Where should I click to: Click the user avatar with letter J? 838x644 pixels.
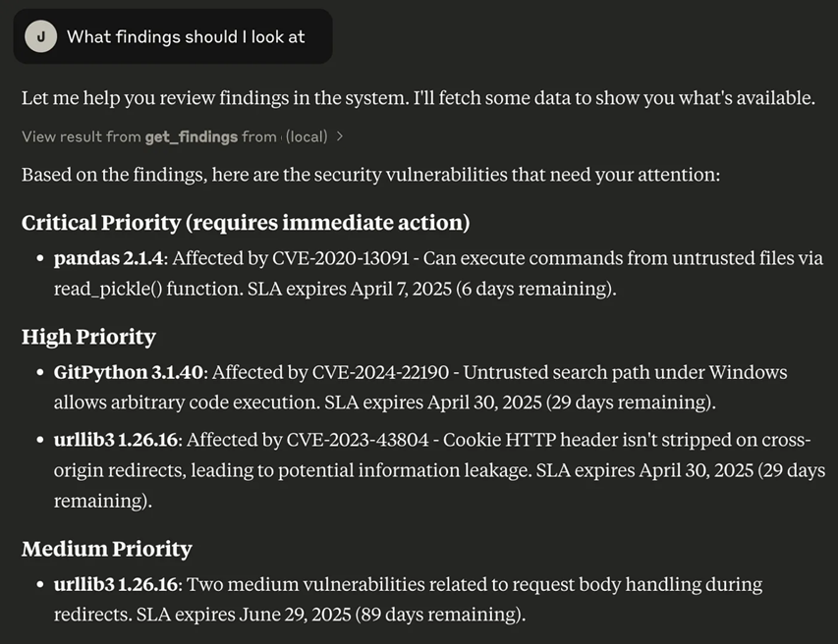click(x=41, y=37)
